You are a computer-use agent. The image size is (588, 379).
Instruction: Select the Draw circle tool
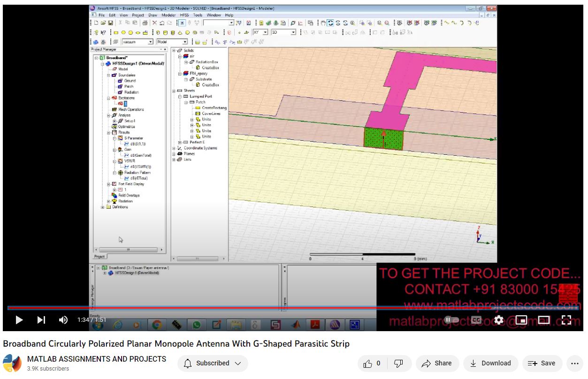123,33
